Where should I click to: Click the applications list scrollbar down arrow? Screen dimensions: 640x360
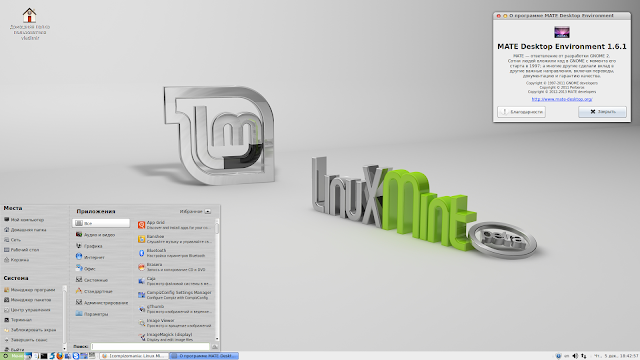tap(217, 338)
